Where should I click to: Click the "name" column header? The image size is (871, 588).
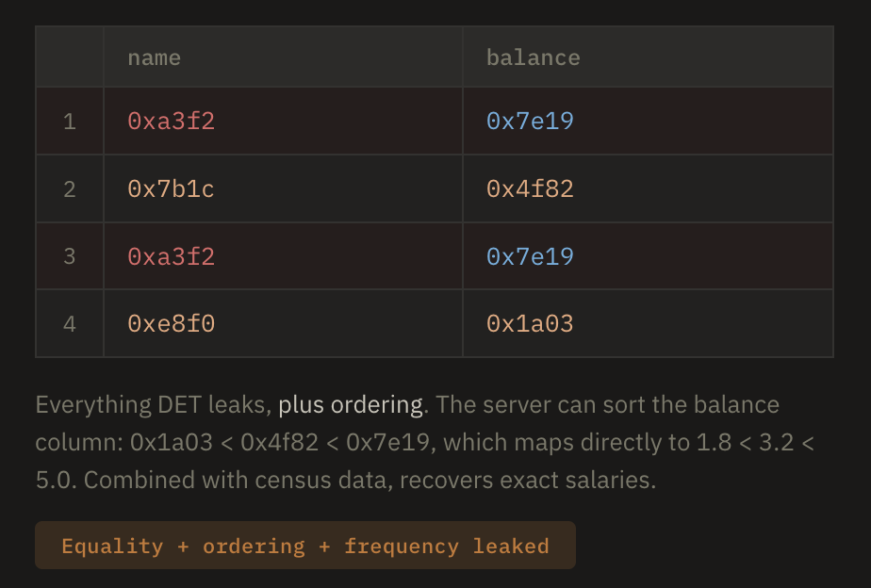pos(154,57)
